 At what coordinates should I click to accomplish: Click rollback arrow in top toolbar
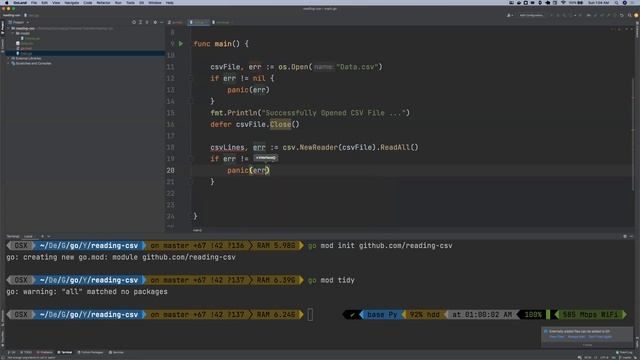622,16
